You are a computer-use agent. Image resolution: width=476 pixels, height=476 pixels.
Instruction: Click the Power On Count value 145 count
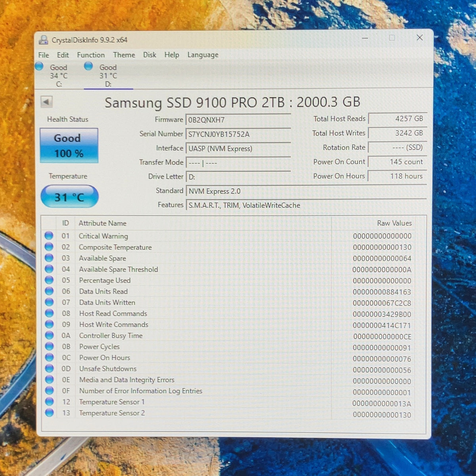tap(397, 162)
